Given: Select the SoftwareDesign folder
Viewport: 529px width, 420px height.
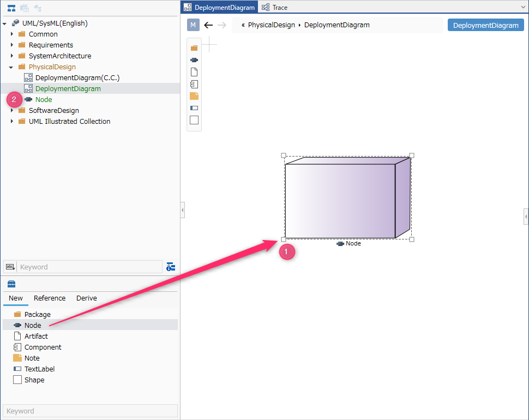Looking at the screenshot, I should [x=53, y=110].
